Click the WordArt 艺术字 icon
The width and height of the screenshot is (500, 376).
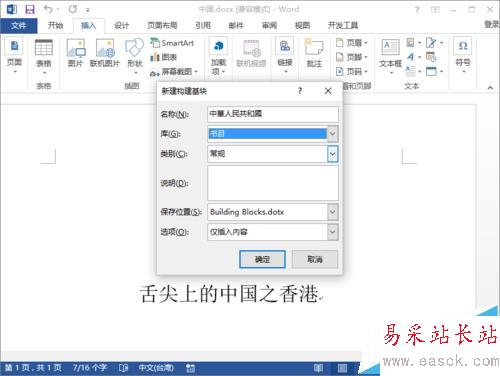[414, 57]
